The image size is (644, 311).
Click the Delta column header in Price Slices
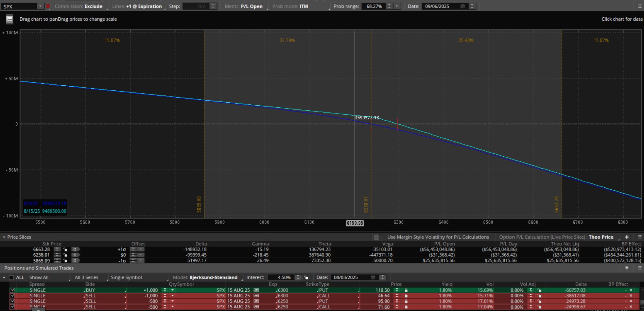click(x=201, y=244)
